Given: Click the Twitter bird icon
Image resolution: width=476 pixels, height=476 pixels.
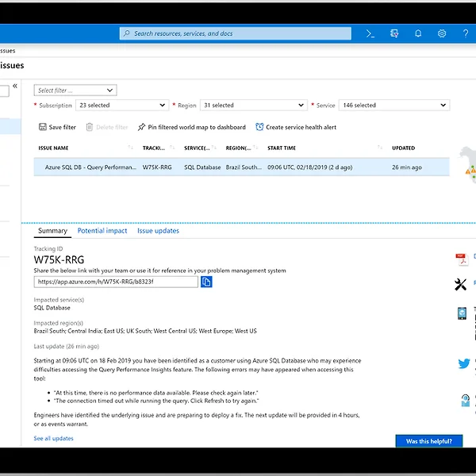Looking at the screenshot, I should (463, 364).
